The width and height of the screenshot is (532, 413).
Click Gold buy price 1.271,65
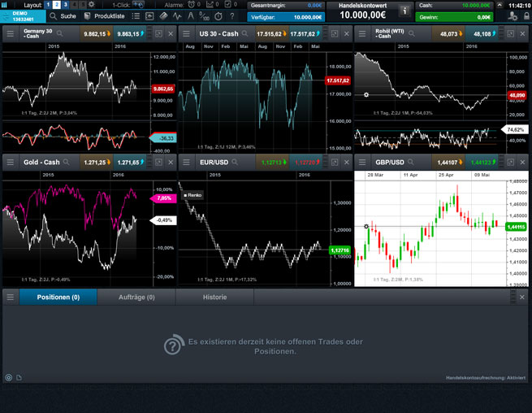tap(130, 163)
